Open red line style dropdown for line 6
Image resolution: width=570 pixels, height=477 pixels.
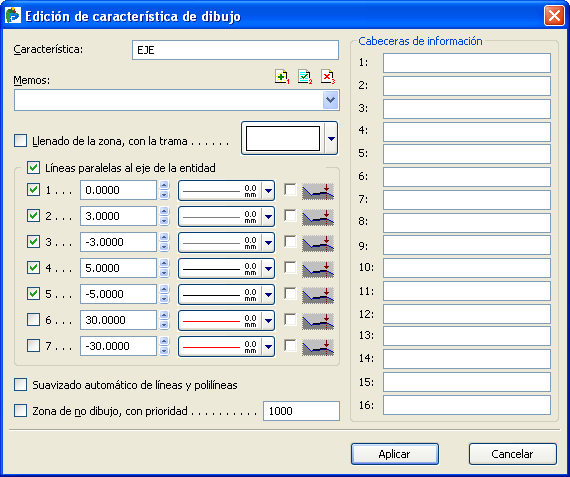(x=268, y=321)
